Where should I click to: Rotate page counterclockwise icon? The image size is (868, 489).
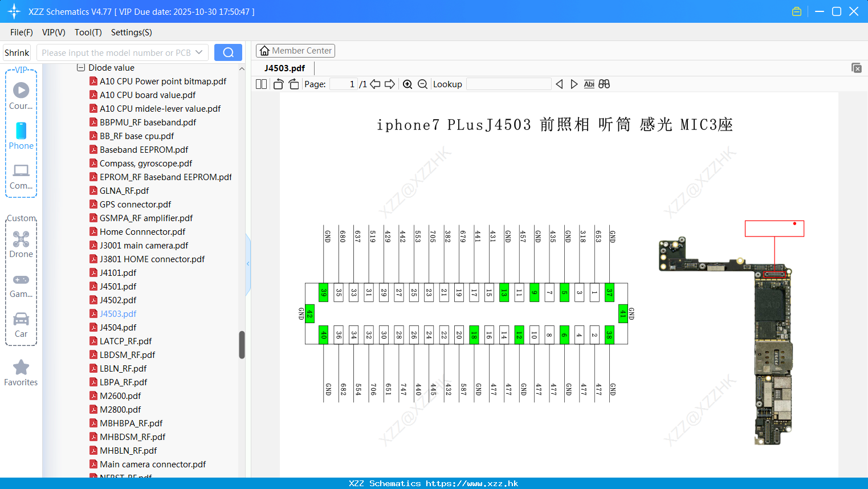pos(278,84)
